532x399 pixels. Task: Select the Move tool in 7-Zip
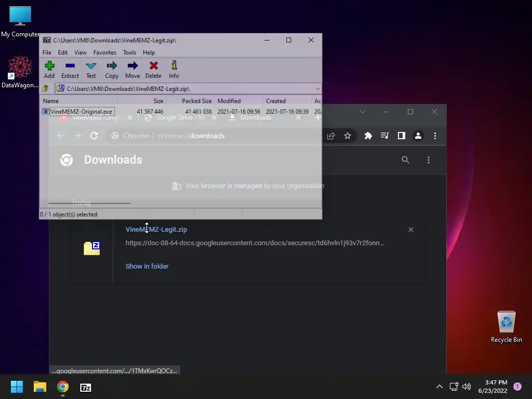(132, 70)
